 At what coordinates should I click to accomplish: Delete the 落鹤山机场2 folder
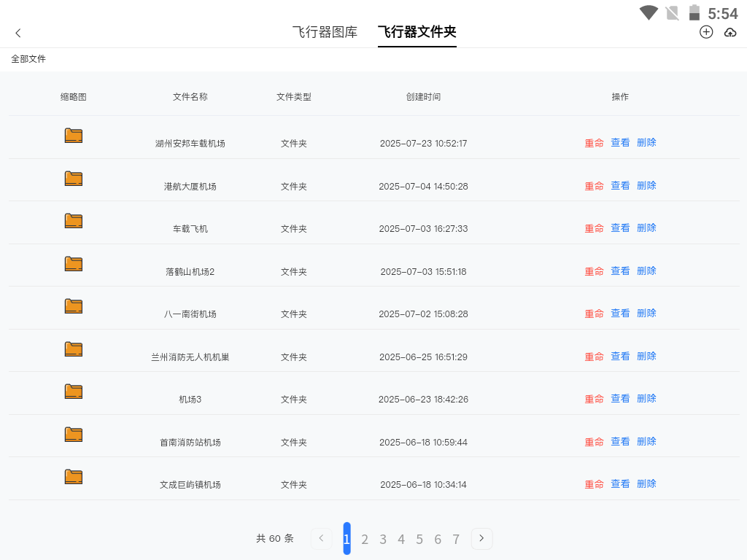tap(646, 271)
